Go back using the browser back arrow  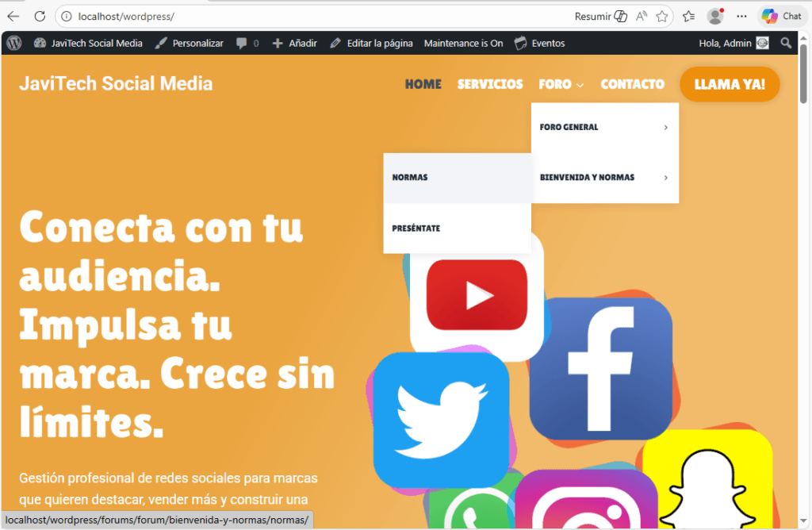(13, 16)
